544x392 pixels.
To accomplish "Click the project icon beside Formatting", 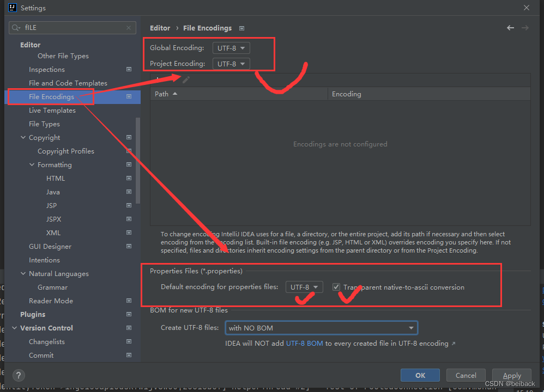I will [129, 164].
